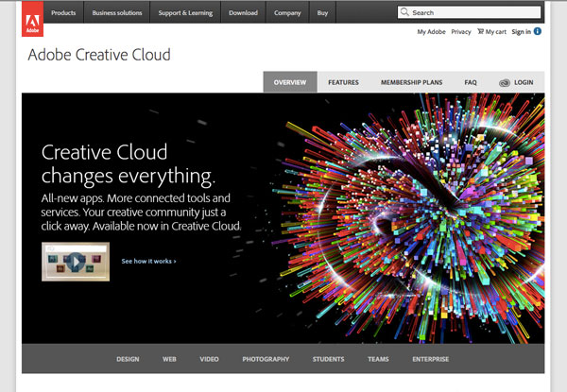Open the Download menu
The height and width of the screenshot is (392, 567).
coord(243,12)
